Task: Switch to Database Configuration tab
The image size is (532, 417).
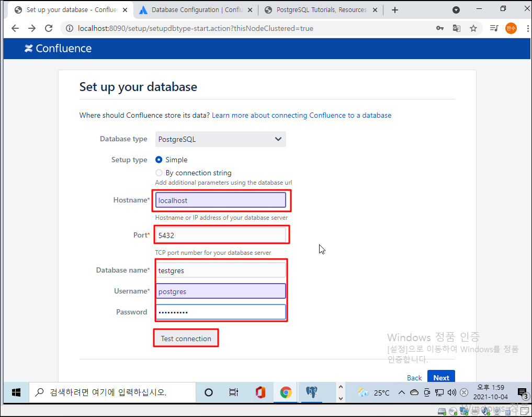Action: (196, 10)
